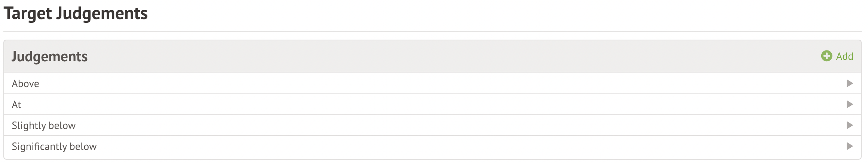Screen dimensions: 868x163
Task: Select the Above judgement label
Action: pyautogui.click(x=25, y=84)
